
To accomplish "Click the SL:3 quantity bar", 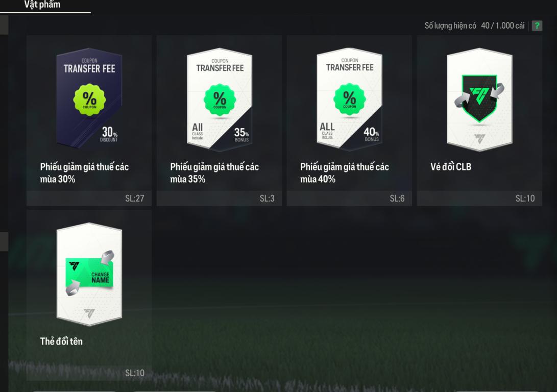I will [x=219, y=198].
